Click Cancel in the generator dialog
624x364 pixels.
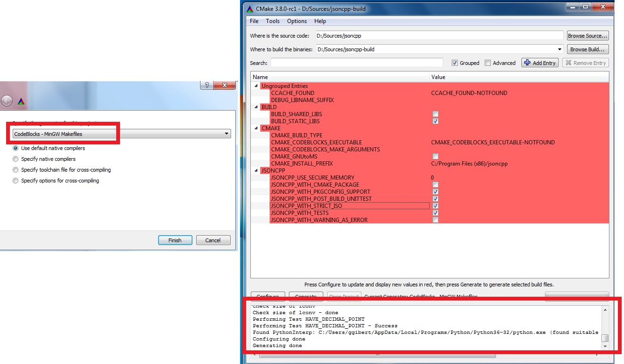pos(213,240)
